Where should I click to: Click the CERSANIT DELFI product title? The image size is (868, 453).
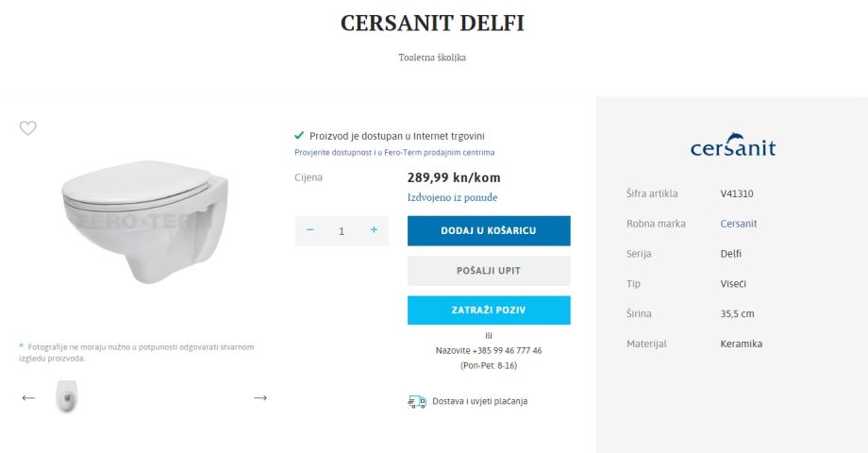point(432,24)
